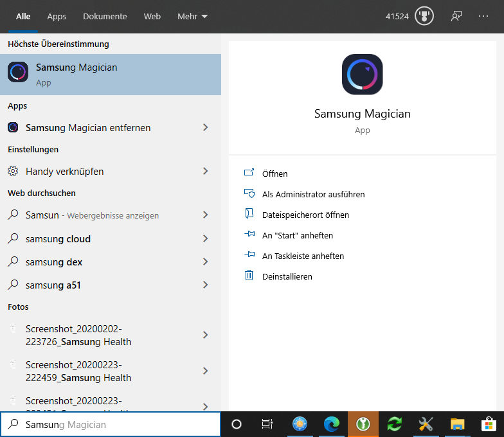Click Öffnen to launch the app
The width and height of the screenshot is (504, 437).
(275, 174)
